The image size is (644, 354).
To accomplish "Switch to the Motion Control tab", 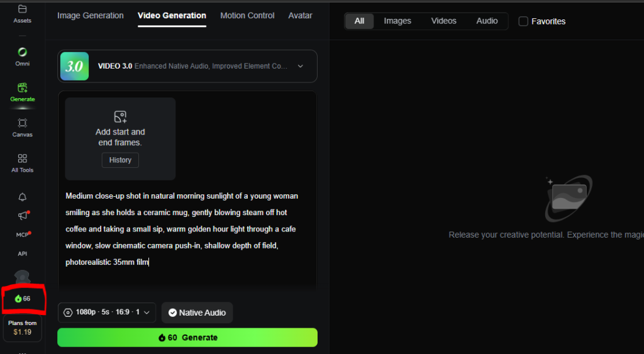I will [247, 16].
